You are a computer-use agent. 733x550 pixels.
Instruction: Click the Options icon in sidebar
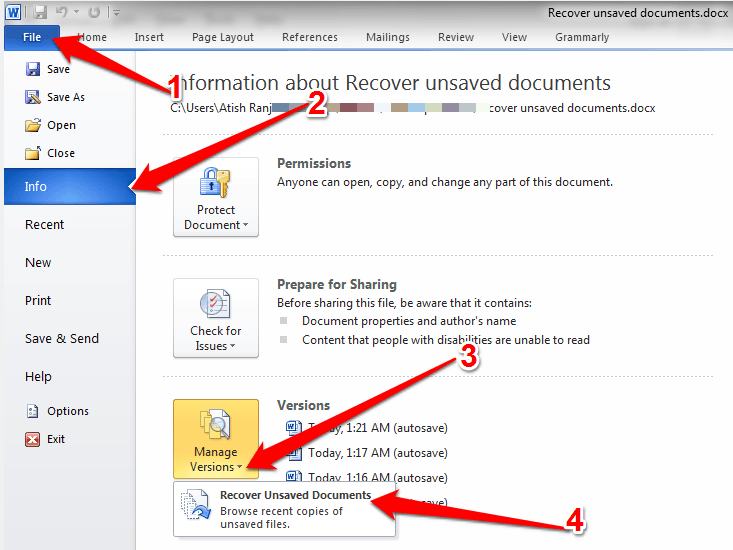32,411
